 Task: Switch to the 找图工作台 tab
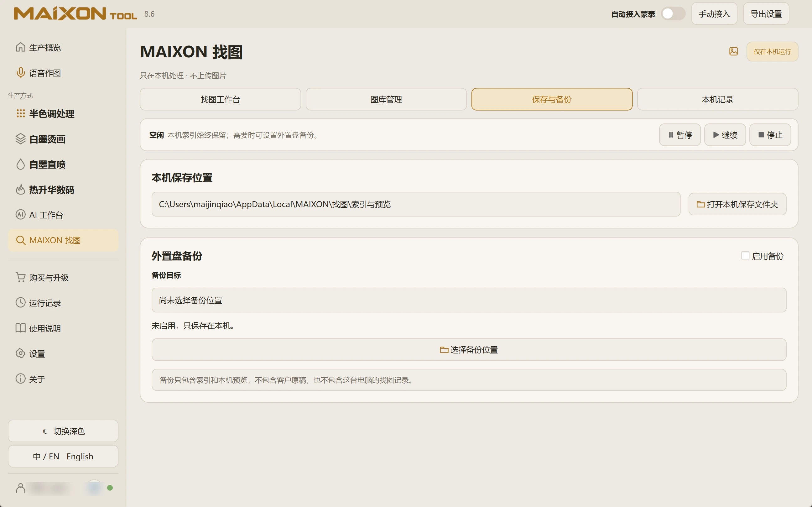220,99
